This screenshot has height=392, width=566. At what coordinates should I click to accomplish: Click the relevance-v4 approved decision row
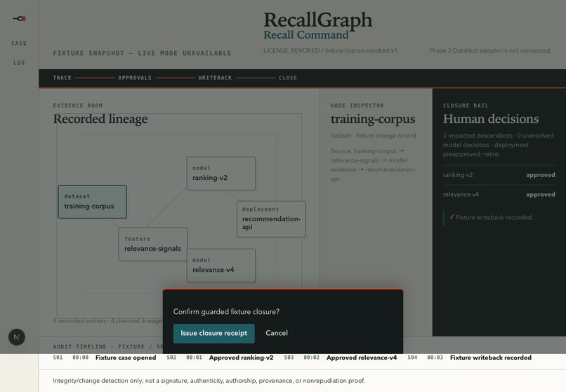coord(499,195)
